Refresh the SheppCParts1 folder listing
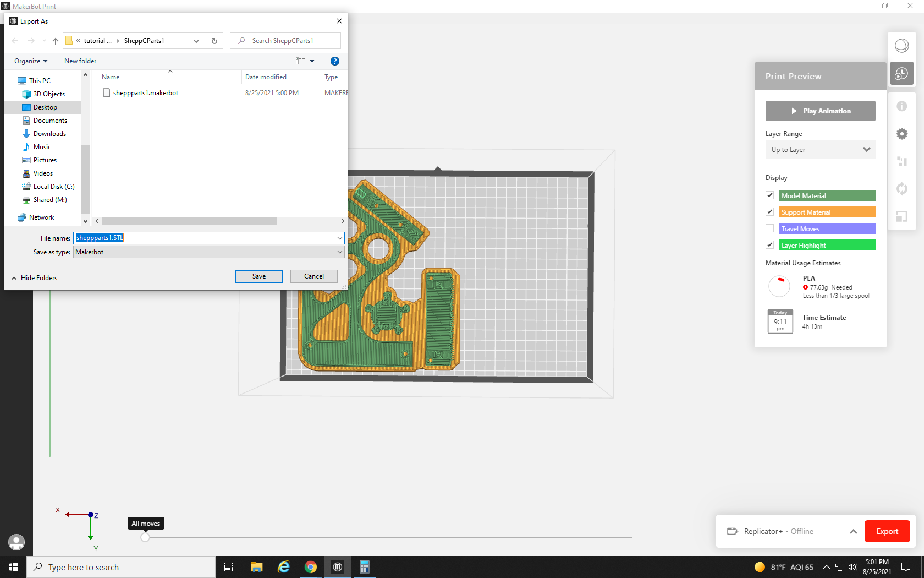The width and height of the screenshot is (924, 578). click(x=215, y=41)
